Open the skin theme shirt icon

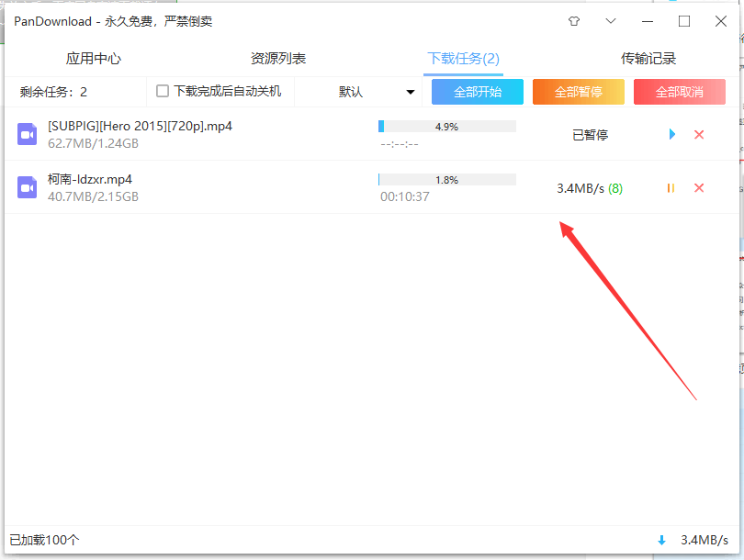click(x=574, y=21)
